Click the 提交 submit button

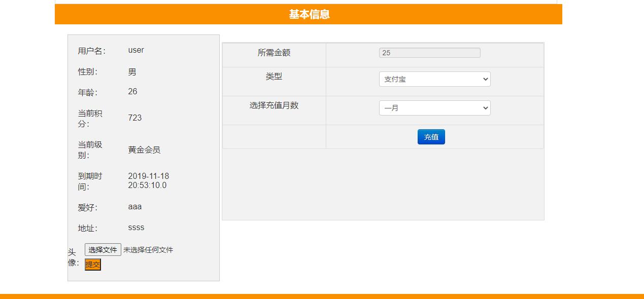(93, 264)
